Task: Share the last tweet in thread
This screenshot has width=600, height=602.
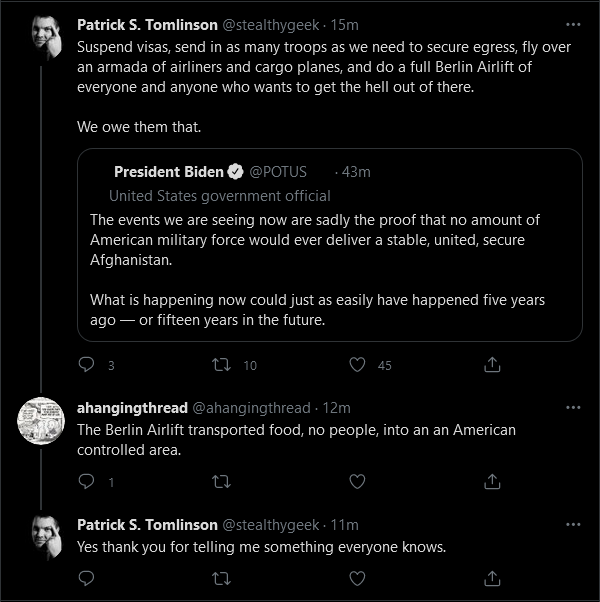Action: click(x=492, y=578)
